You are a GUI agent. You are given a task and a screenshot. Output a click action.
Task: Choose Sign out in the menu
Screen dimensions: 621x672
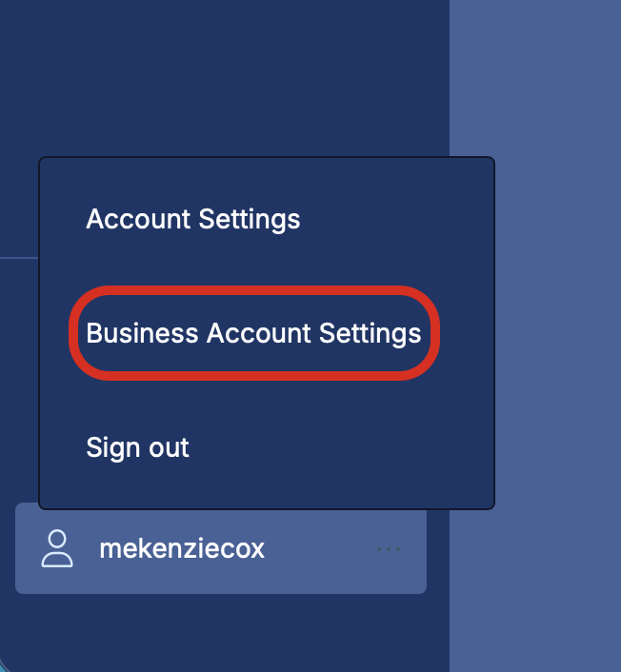(x=137, y=447)
